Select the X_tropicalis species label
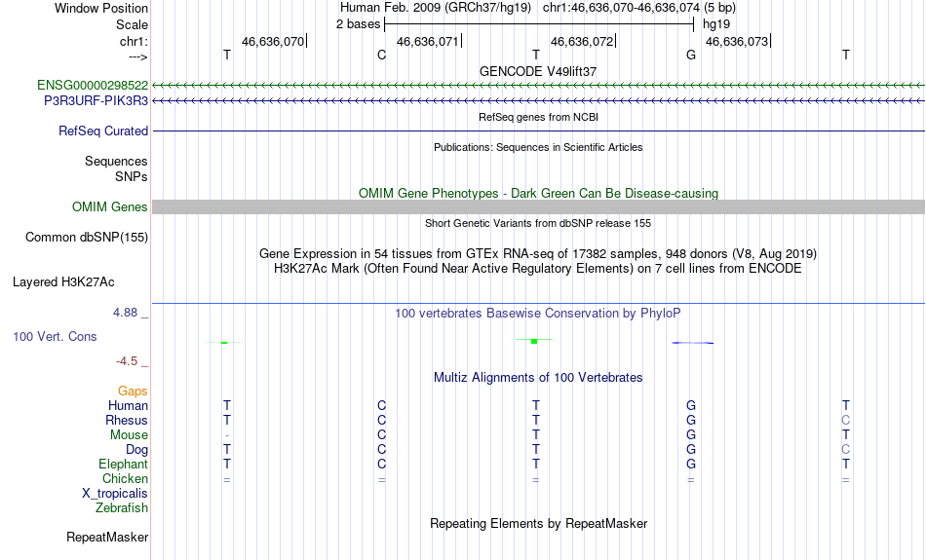Image resolution: width=926 pixels, height=560 pixels. tap(115, 494)
